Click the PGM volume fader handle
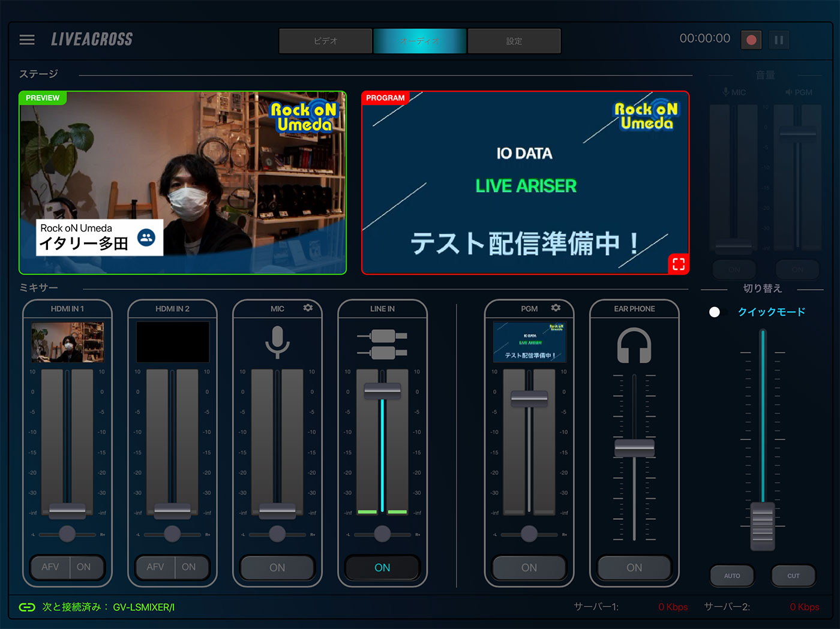This screenshot has width=840, height=629. point(529,399)
